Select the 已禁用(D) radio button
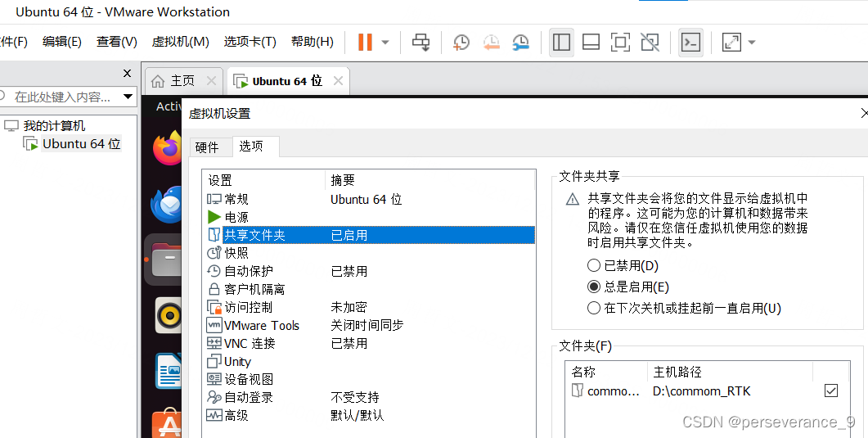 click(x=593, y=266)
